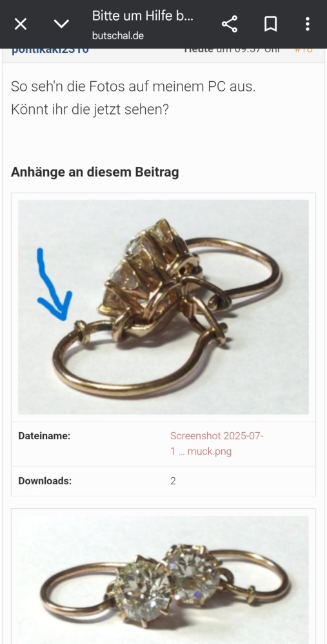
Task: Open the second attachment photo with diamonds
Action: (163, 580)
